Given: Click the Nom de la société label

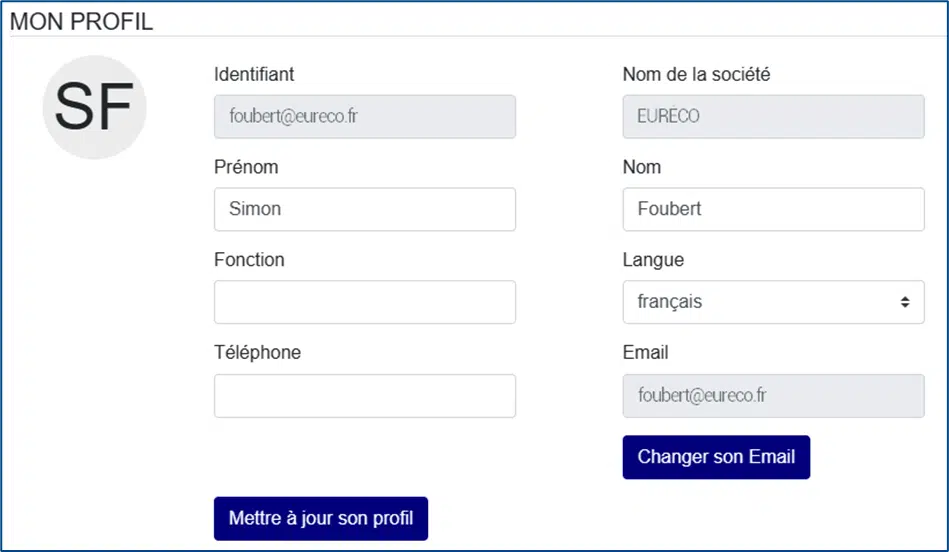Looking at the screenshot, I should click(696, 74).
